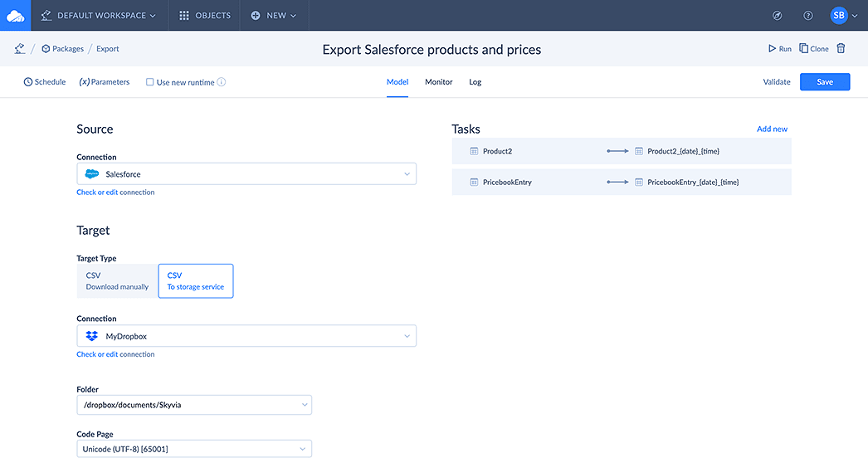The width and height of the screenshot is (868, 458).
Task: Open the Schedule settings
Action: (x=45, y=82)
